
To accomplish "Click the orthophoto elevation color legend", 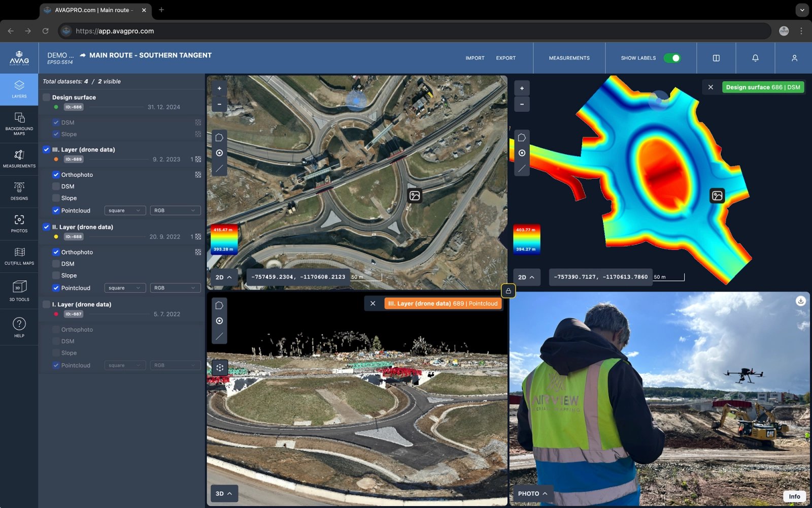I will [224, 240].
